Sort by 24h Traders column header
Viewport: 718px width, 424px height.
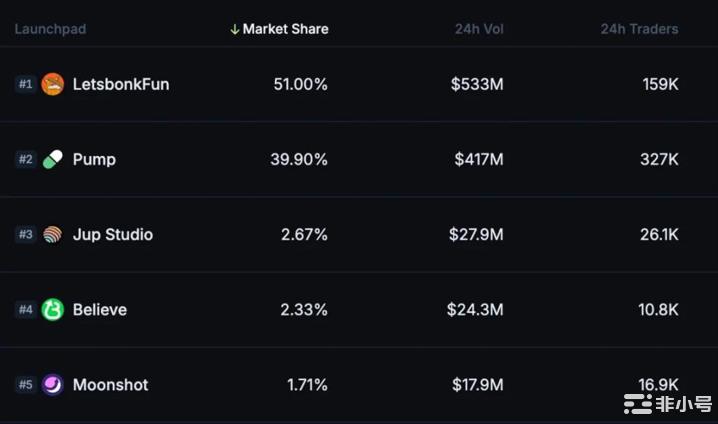click(x=639, y=29)
